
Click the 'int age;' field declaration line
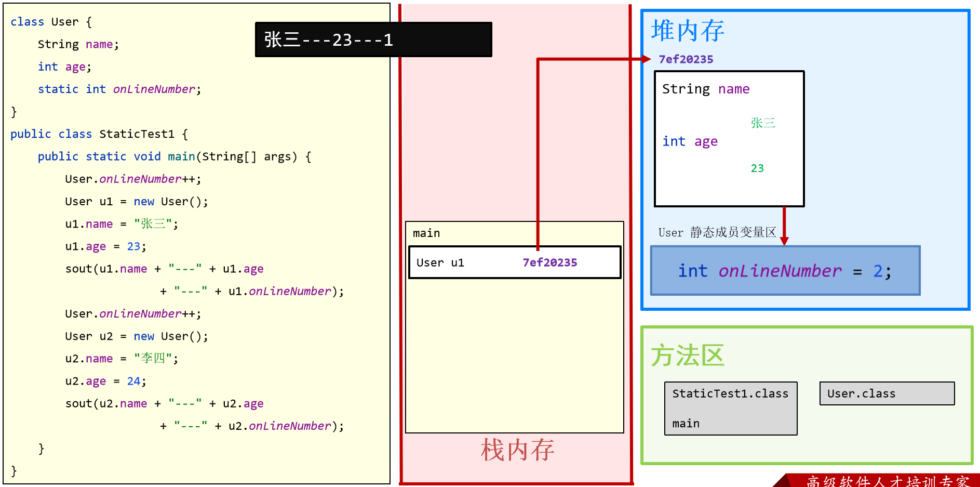point(65,67)
